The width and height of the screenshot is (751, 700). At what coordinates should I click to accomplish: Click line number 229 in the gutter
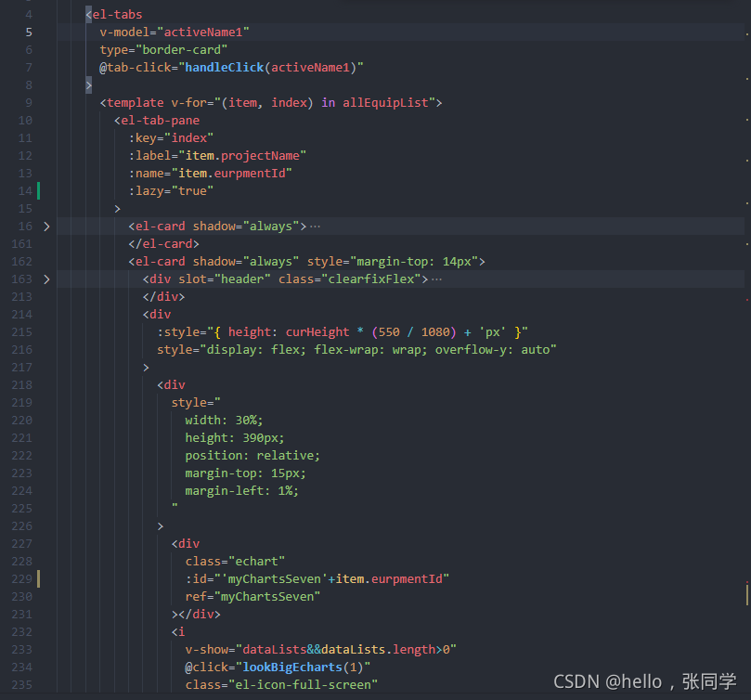22,579
